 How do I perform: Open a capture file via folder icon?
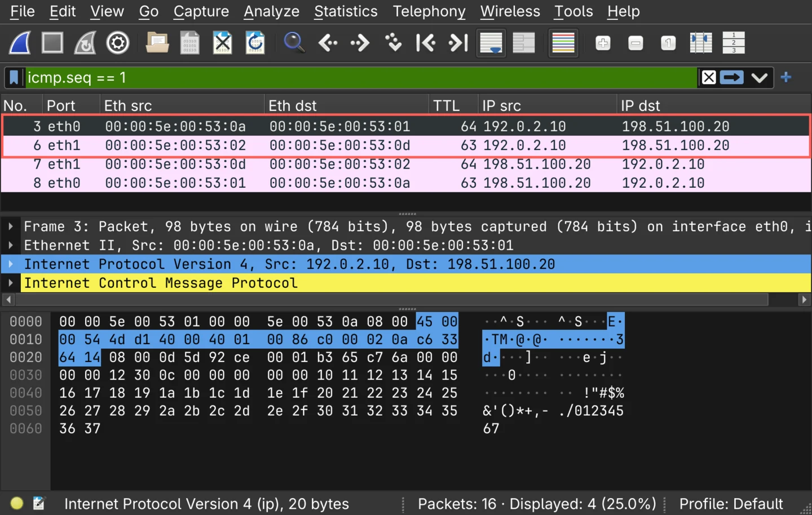157,43
